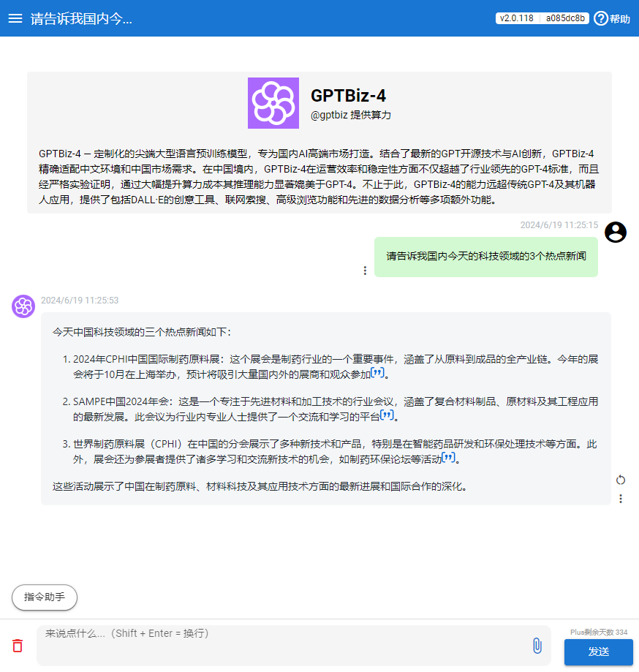Image resolution: width=639 pixels, height=672 pixels.
Task: Clear conversation with the trash icon
Action: point(18,646)
